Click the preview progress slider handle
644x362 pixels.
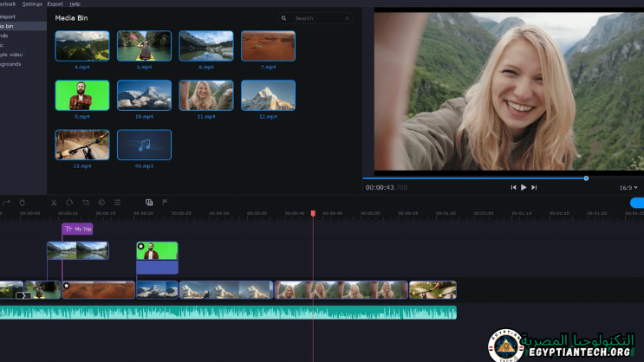coord(586,178)
